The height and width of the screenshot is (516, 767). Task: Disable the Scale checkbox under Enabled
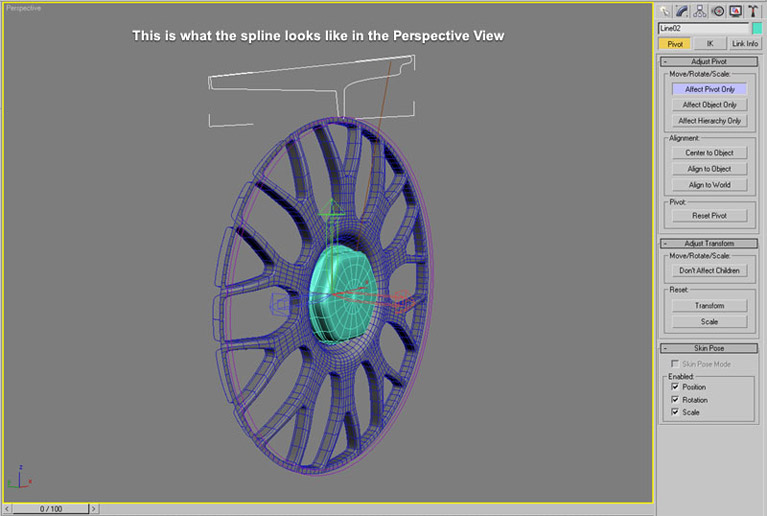tap(675, 412)
